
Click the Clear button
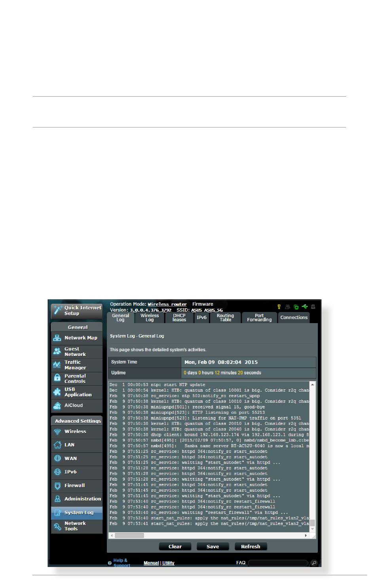coord(175,546)
